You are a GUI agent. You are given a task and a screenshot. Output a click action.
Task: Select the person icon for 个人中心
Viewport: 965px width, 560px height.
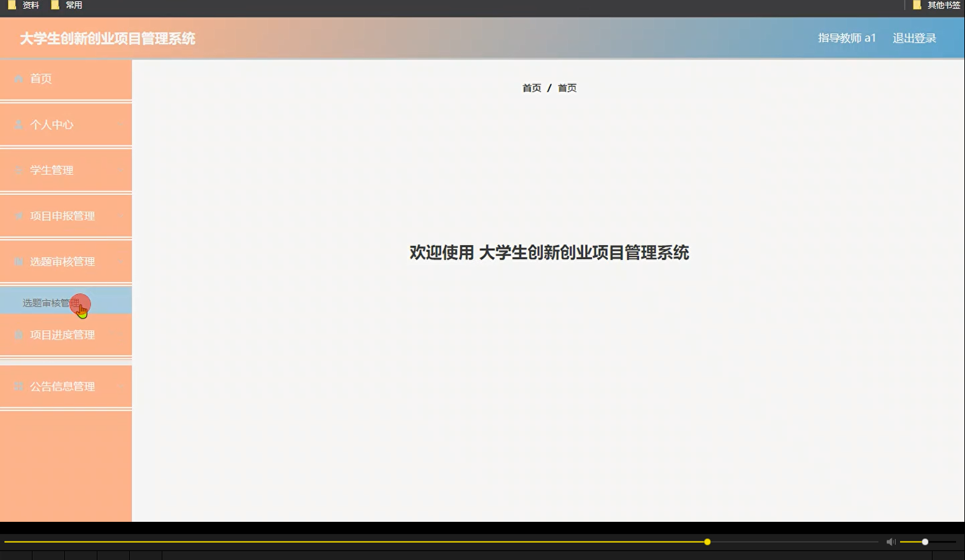18,124
